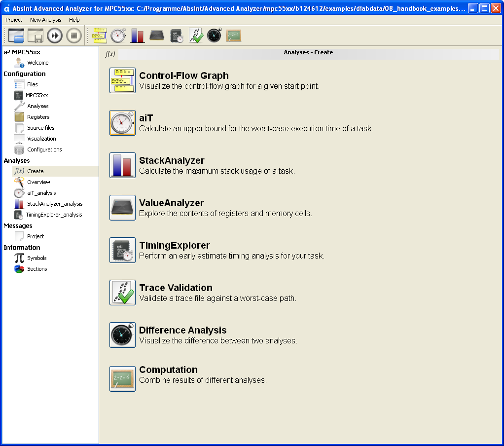
Task: Open Visualization settings in sidebar
Action: click(x=41, y=139)
